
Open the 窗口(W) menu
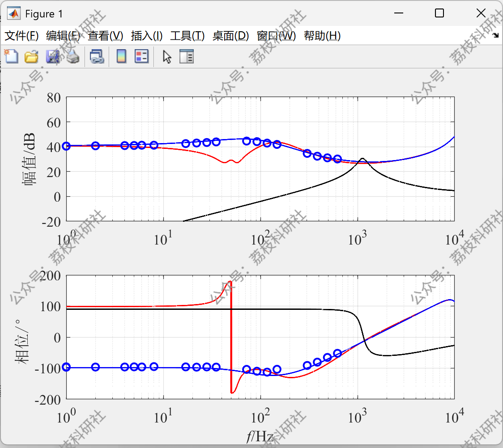[276, 36]
